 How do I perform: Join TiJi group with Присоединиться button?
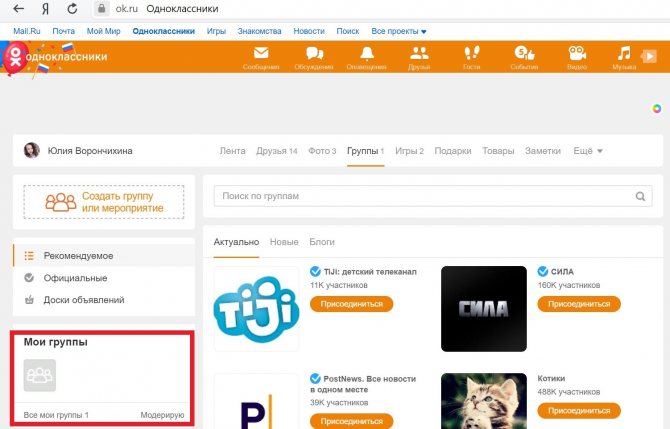click(x=351, y=304)
